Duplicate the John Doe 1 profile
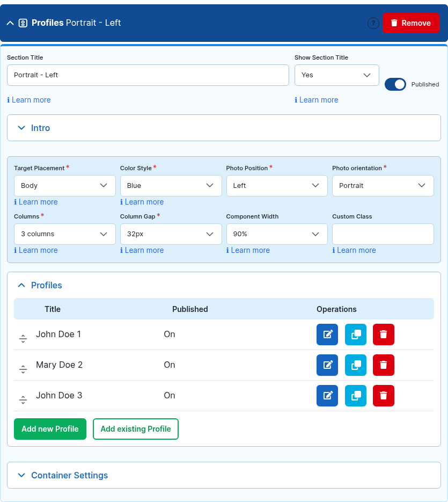The image size is (448, 502). pos(356,334)
